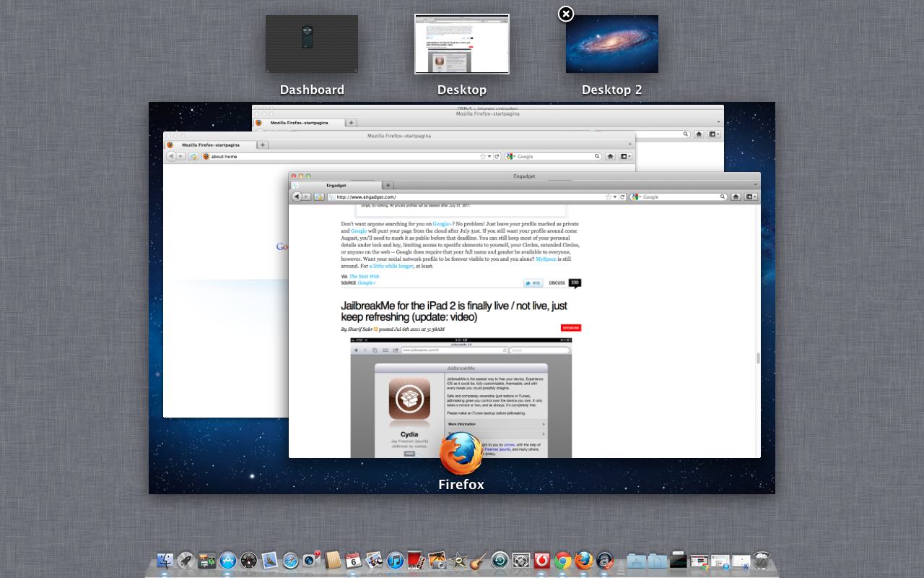The image size is (924, 578).
Task: Toggle bookmark star in Engadget URL bar
Action: 609,197
